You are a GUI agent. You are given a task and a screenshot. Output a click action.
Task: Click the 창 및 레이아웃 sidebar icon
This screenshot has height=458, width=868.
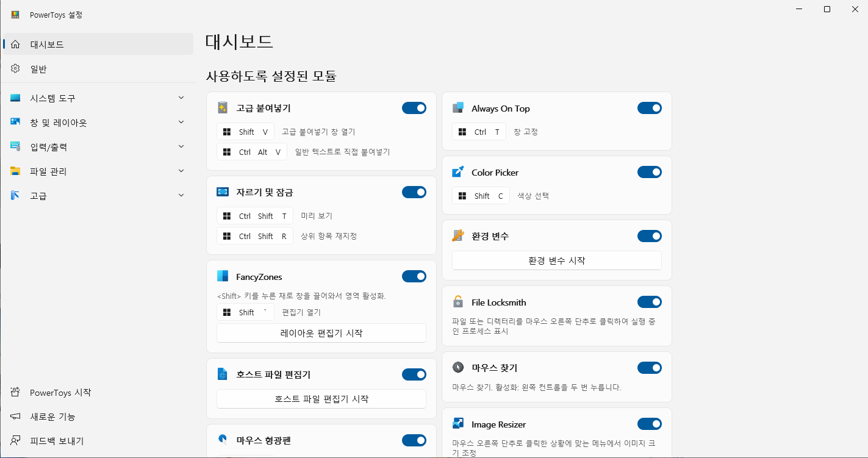click(x=16, y=123)
